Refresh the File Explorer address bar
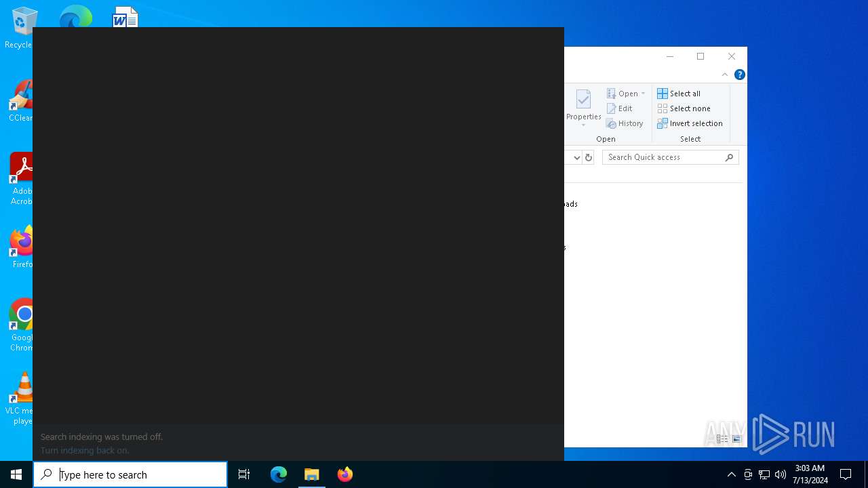Viewport: 868px width, 488px height. [589, 157]
